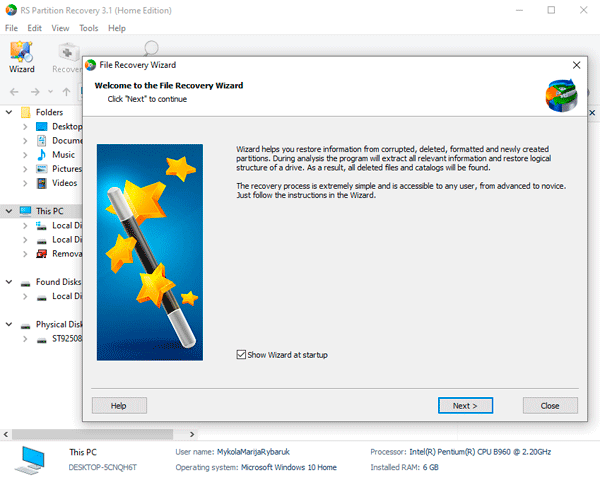Collapse the Found Disks tree node
Screen dimensions: 600x480
(x=9, y=282)
